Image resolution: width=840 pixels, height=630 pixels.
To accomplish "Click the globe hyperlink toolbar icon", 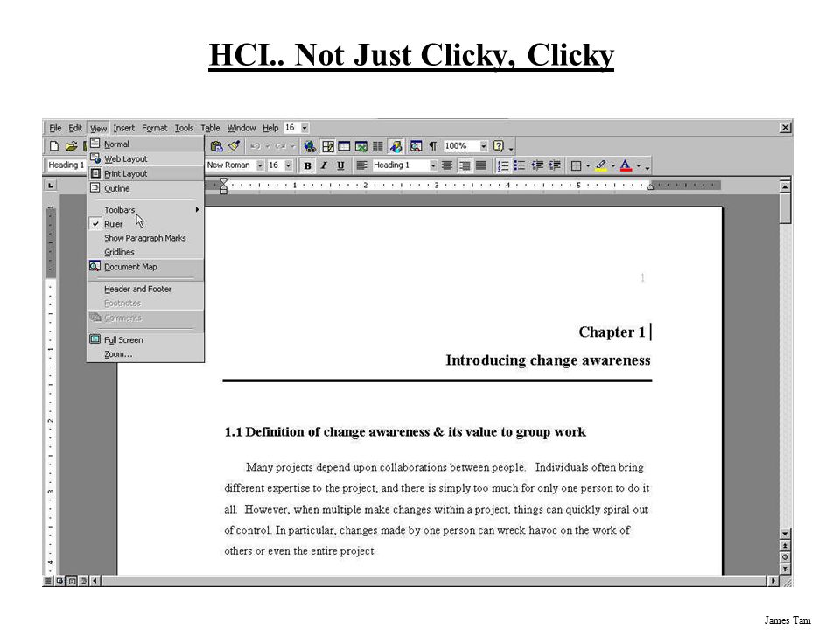I will (310, 146).
